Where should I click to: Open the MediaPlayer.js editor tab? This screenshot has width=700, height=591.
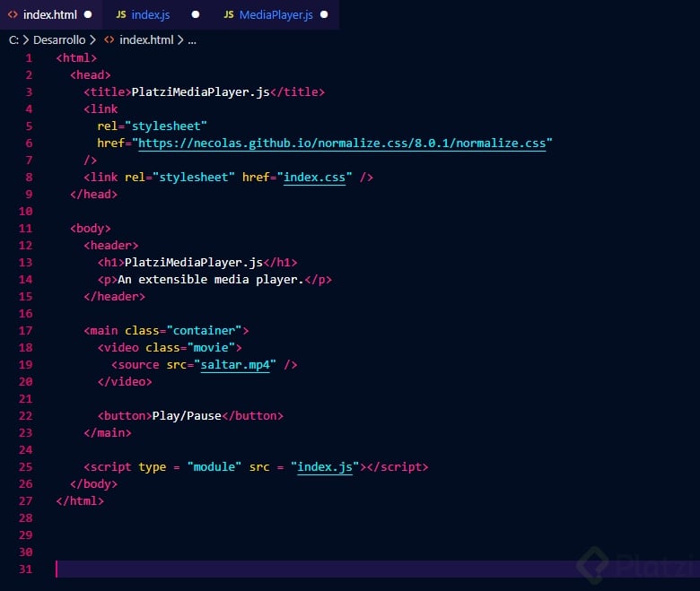tap(276, 14)
